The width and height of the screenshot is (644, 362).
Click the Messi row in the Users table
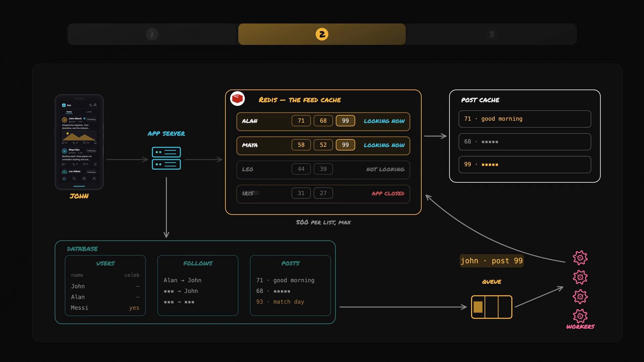(x=105, y=308)
